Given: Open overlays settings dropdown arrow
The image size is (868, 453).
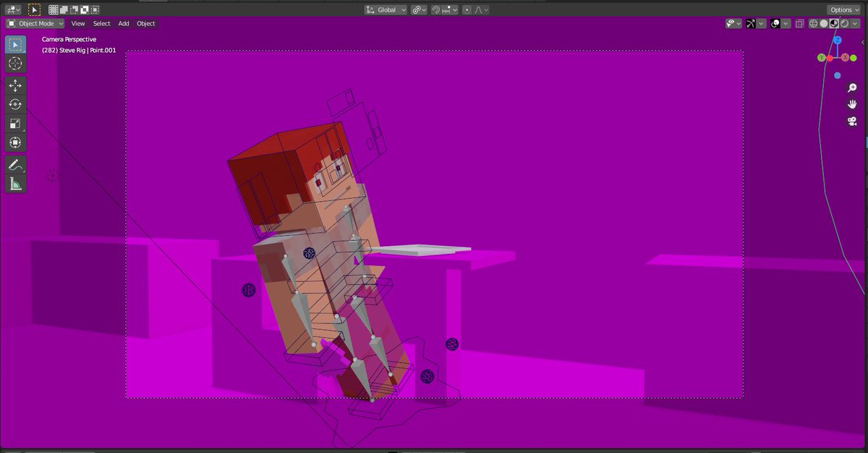Looking at the screenshot, I should 786,23.
